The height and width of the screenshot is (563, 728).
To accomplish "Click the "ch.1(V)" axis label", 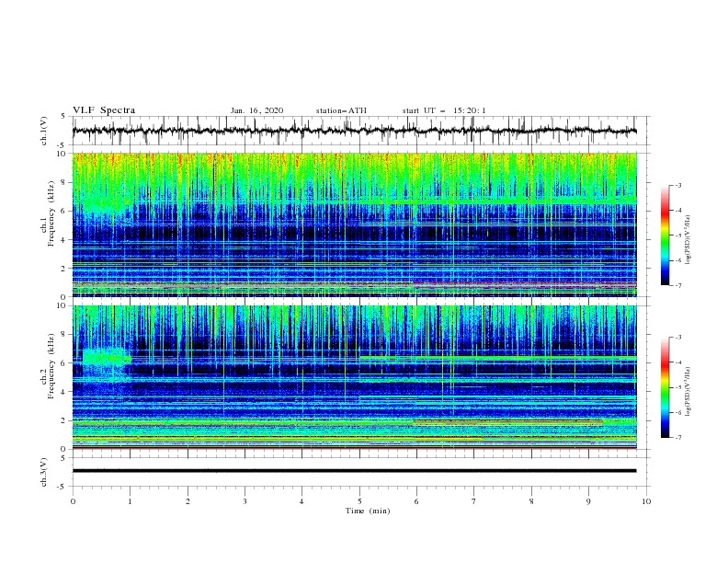I will pyautogui.click(x=44, y=131).
